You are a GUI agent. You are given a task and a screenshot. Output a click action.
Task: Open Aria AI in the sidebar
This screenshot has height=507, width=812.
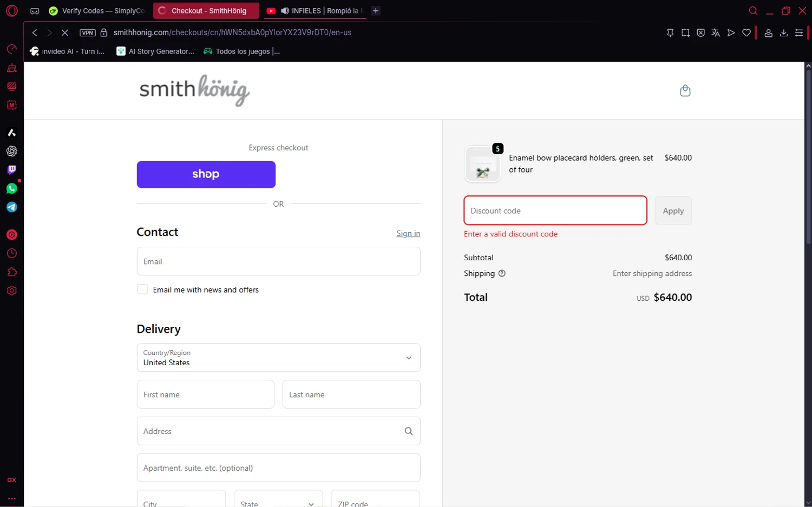[11, 133]
